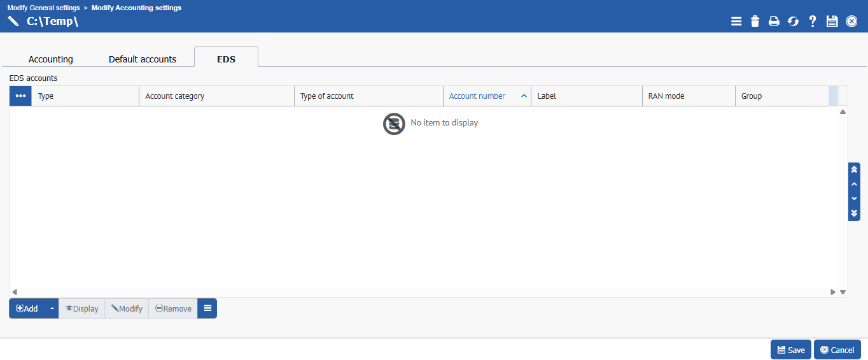The image size is (868, 360).
Task: Click the trash delete icon in the header
Action: pyautogui.click(x=755, y=22)
